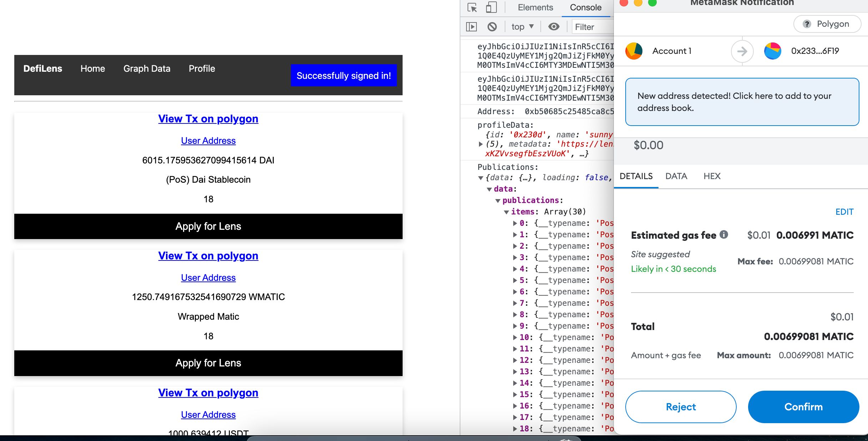Clear the console with the ban icon
This screenshot has width=868, height=441.
492,27
